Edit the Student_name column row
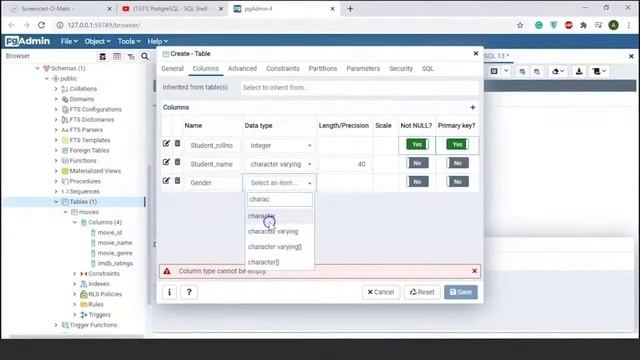The height and width of the screenshot is (360, 640). pyautogui.click(x=166, y=162)
